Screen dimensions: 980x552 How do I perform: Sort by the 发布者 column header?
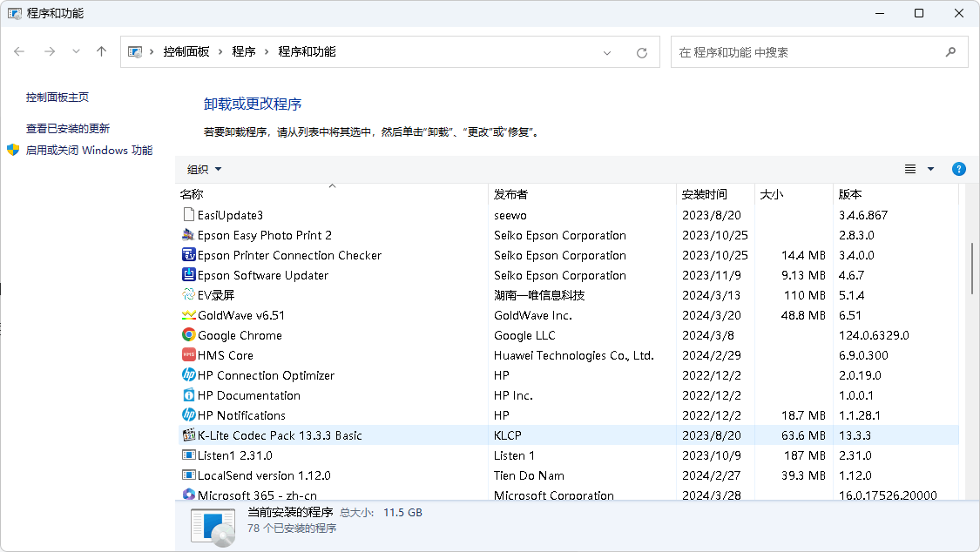pyautogui.click(x=583, y=194)
